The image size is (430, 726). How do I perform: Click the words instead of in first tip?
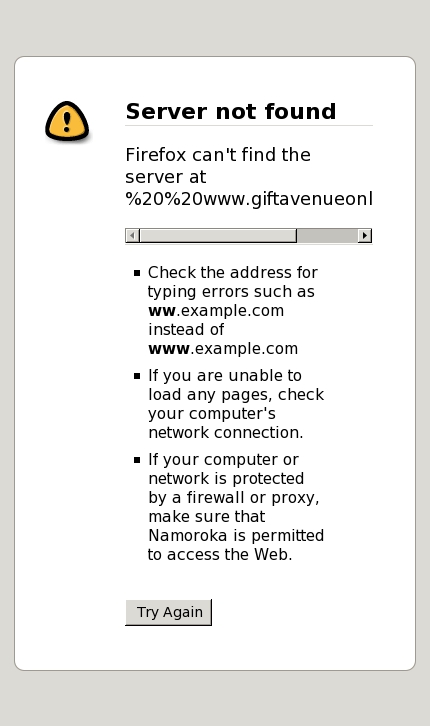(x=186, y=330)
